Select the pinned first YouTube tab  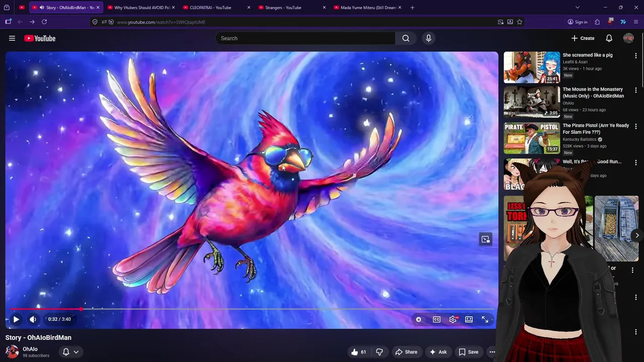tap(22, 8)
